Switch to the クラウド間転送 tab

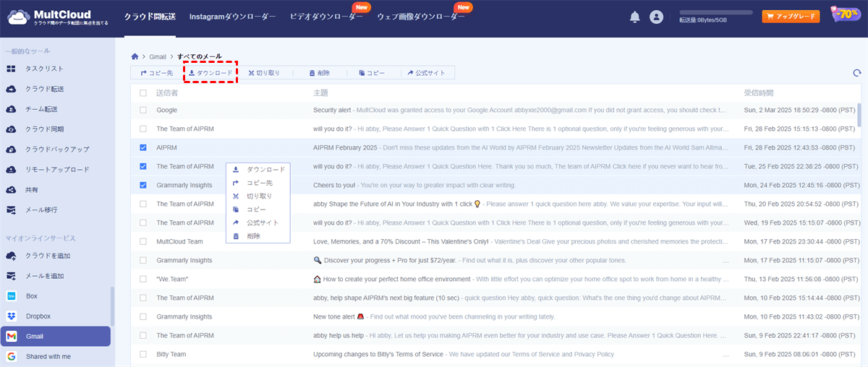pos(150,17)
